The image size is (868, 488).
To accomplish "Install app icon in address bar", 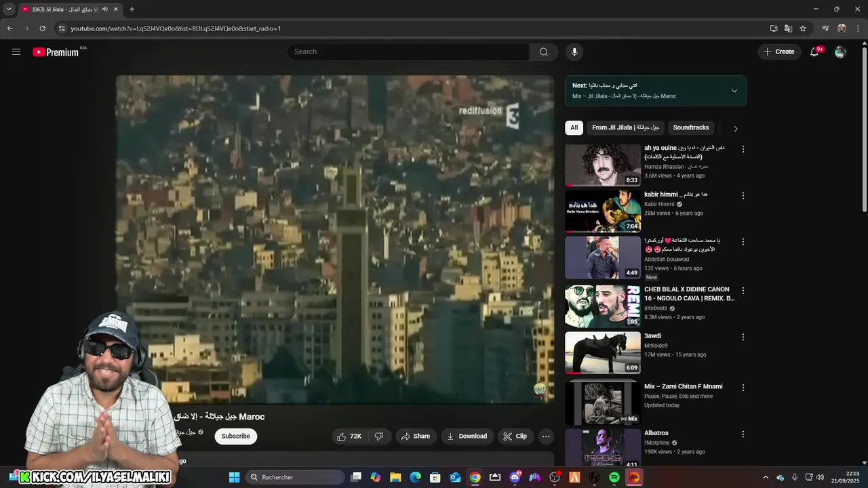I will (x=774, y=28).
